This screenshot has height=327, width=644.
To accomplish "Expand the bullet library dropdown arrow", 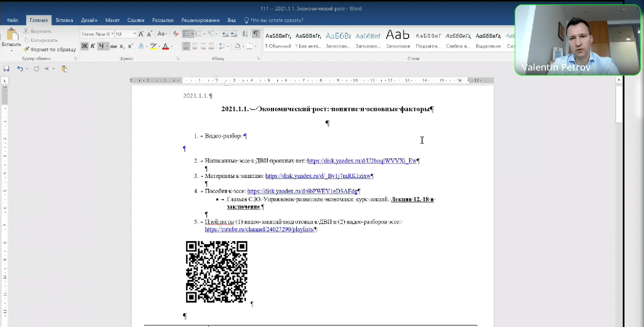I will (x=192, y=34).
